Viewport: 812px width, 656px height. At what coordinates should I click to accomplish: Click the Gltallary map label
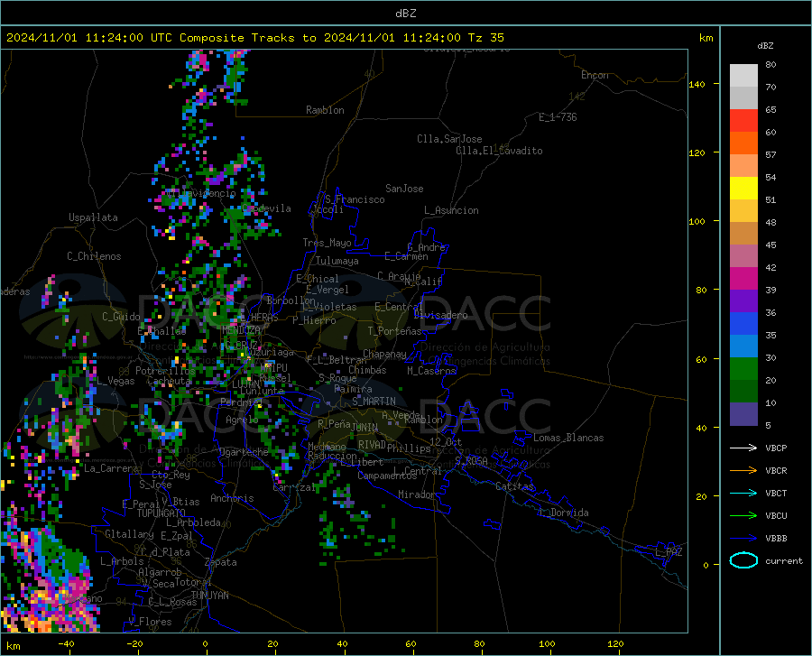(x=129, y=534)
